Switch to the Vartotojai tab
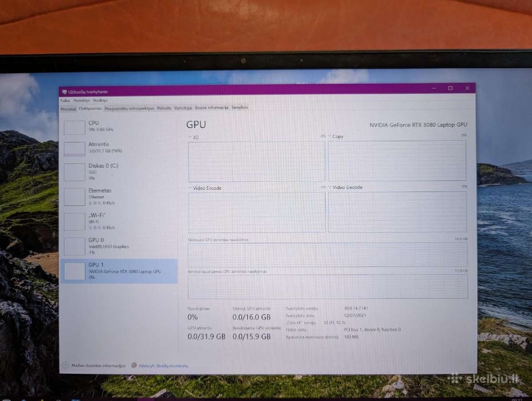 [183, 108]
